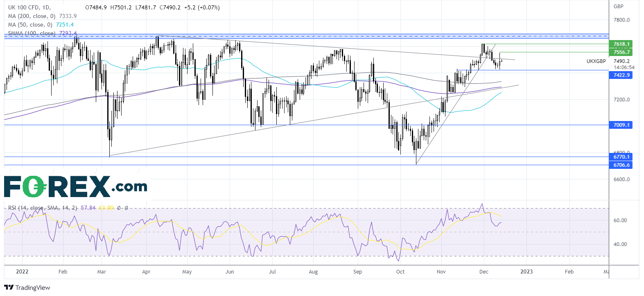Click the Apr label on time axis
Viewport: 644px width, 296px height.
(146, 271)
